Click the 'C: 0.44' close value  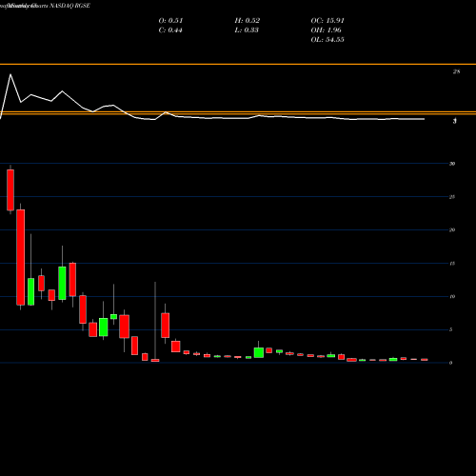coord(170,30)
